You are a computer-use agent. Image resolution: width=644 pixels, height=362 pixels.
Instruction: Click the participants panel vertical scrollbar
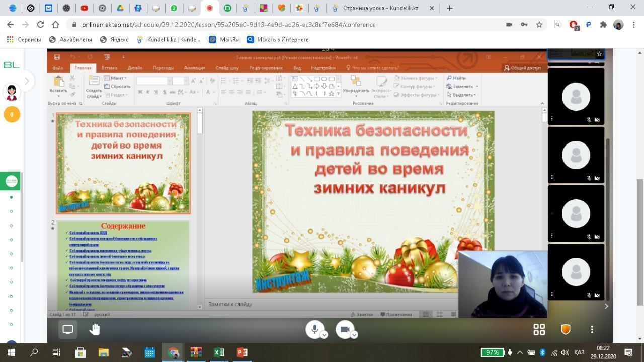(609, 201)
